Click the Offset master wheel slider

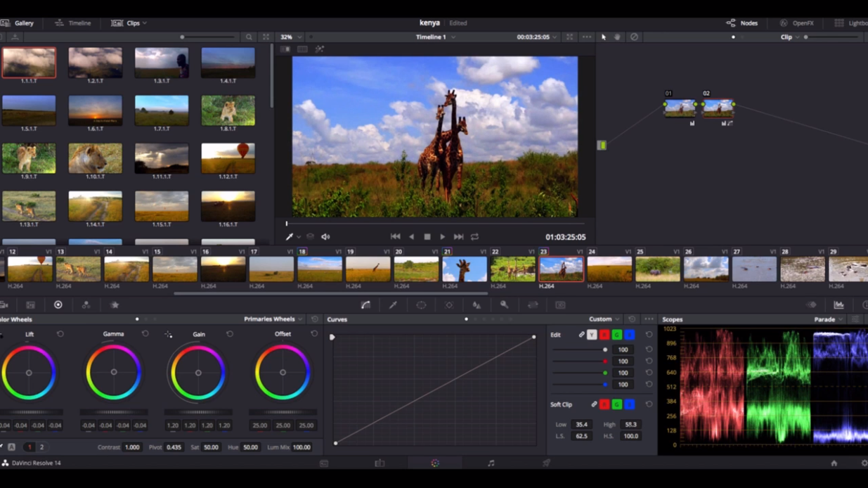pyautogui.click(x=283, y=413)
